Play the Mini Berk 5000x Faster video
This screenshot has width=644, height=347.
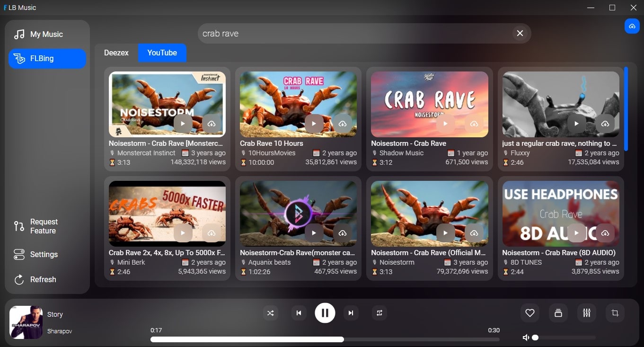pyautogui.click(x=183, y=233)
